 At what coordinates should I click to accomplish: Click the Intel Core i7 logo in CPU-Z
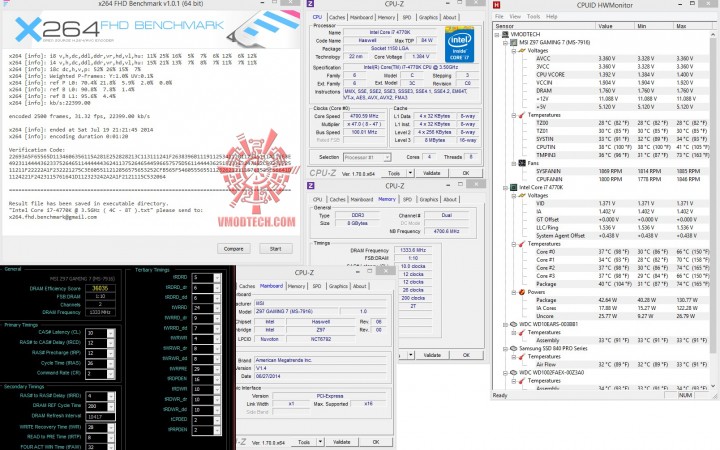[459, 44]
